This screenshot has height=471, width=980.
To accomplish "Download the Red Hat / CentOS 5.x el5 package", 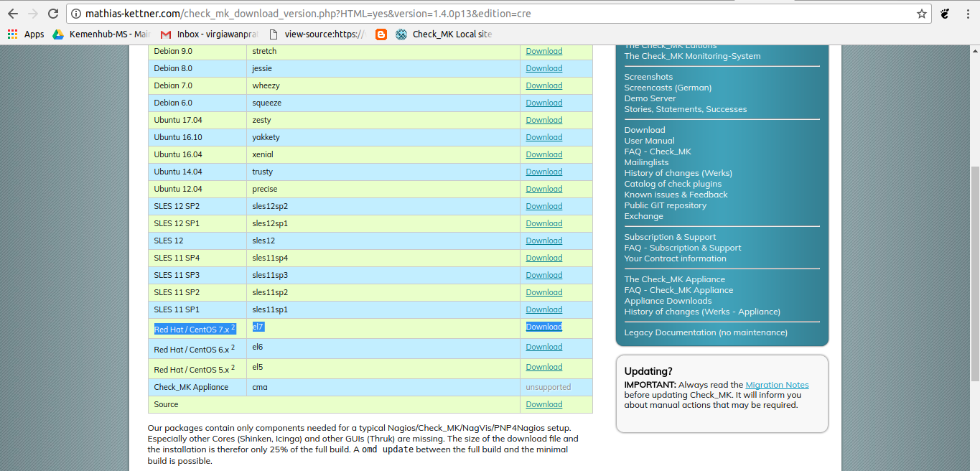I will pyautogui.click(x=543, y=367).
